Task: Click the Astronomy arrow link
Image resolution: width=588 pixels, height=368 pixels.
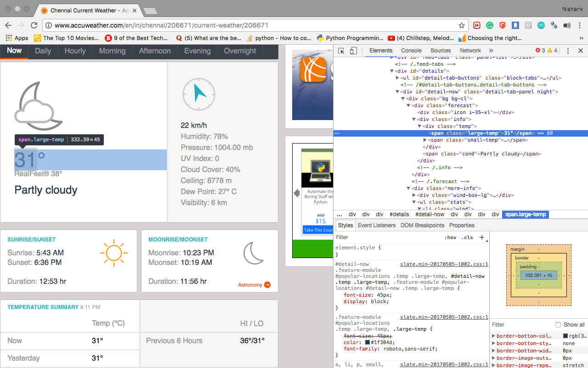Action: click(254, 285)
